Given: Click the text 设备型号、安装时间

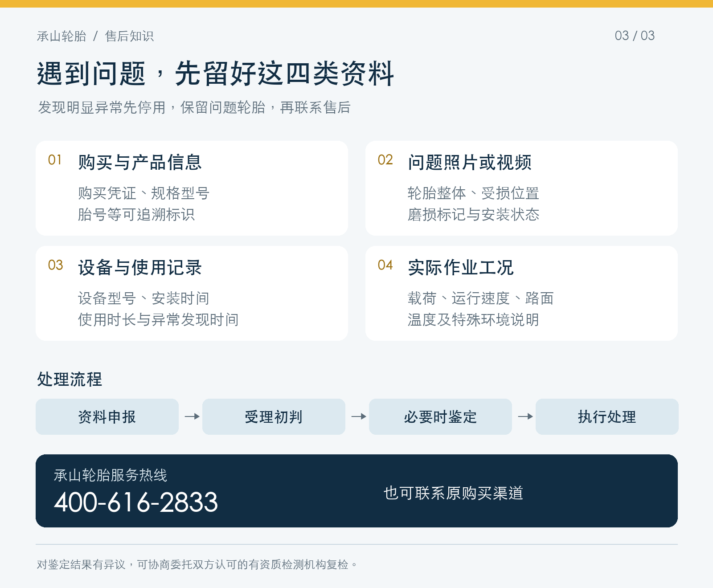Looking at the screenshot, I should pyautogui.click(x=143, y=298).
